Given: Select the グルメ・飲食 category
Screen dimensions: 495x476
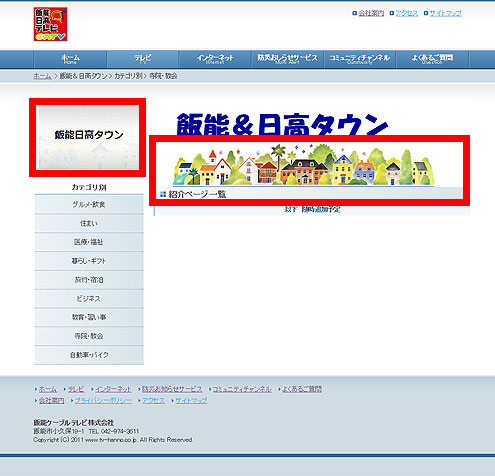Looking at the screenshot, I should coord(89,205).
